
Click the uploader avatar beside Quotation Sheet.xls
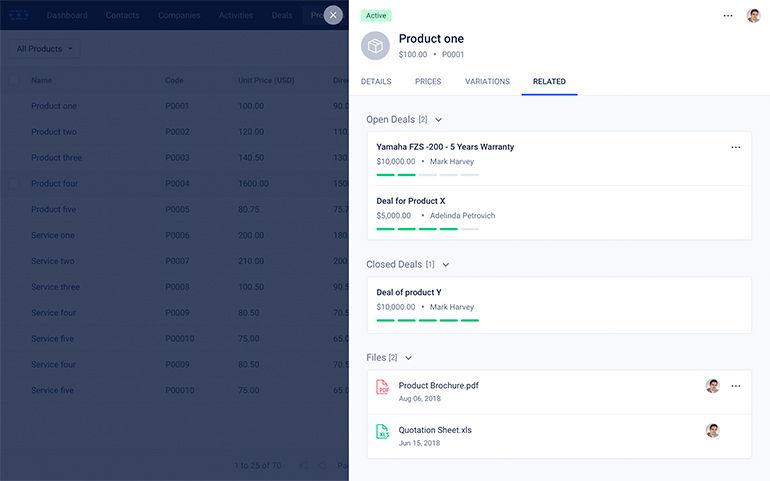(x=712, y=431)
